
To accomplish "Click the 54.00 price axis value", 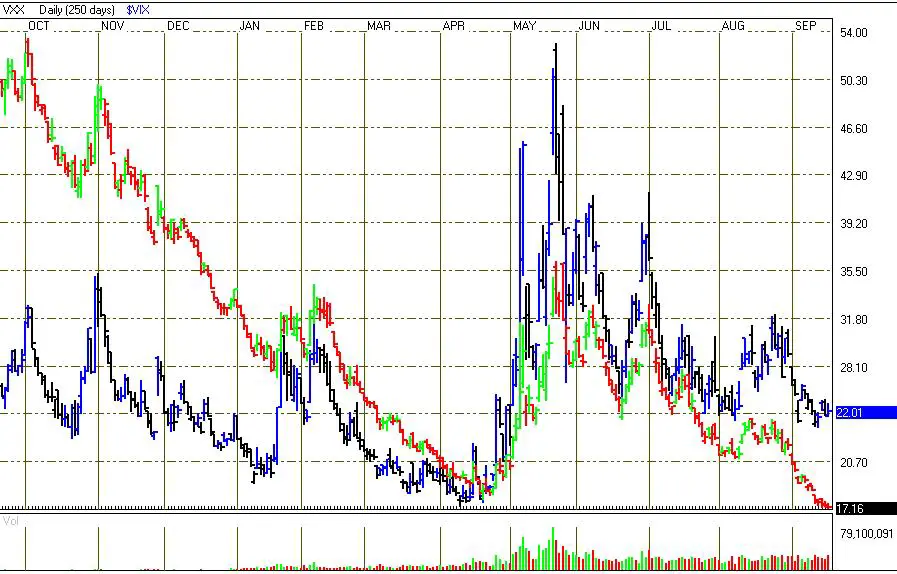I will pos(854,33).
